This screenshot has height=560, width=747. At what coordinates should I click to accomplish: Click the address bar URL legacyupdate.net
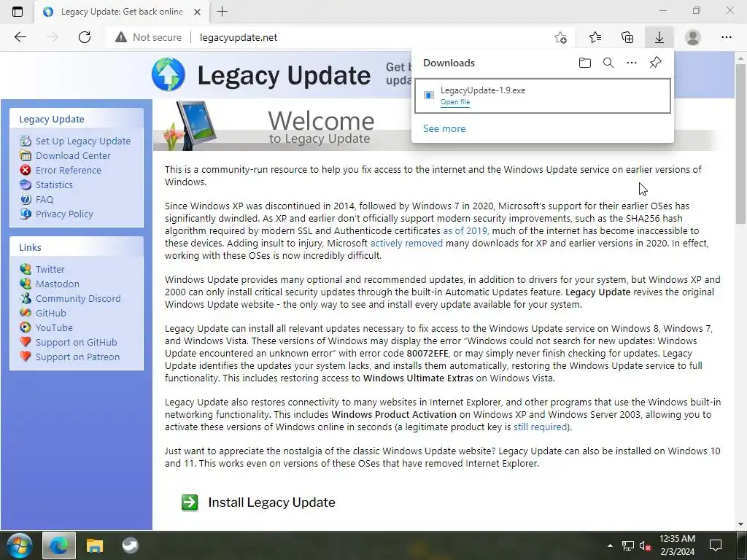tap(239, 37)
